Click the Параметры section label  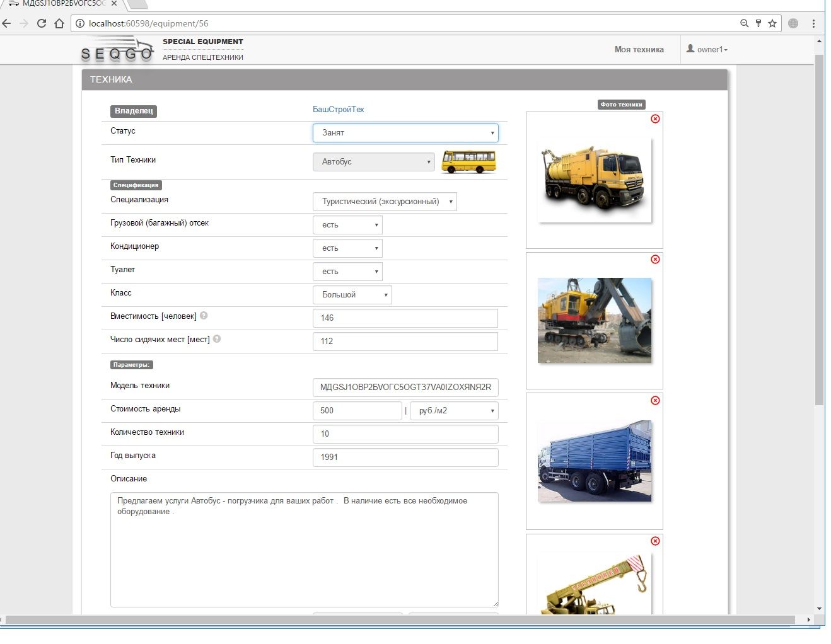132,365
